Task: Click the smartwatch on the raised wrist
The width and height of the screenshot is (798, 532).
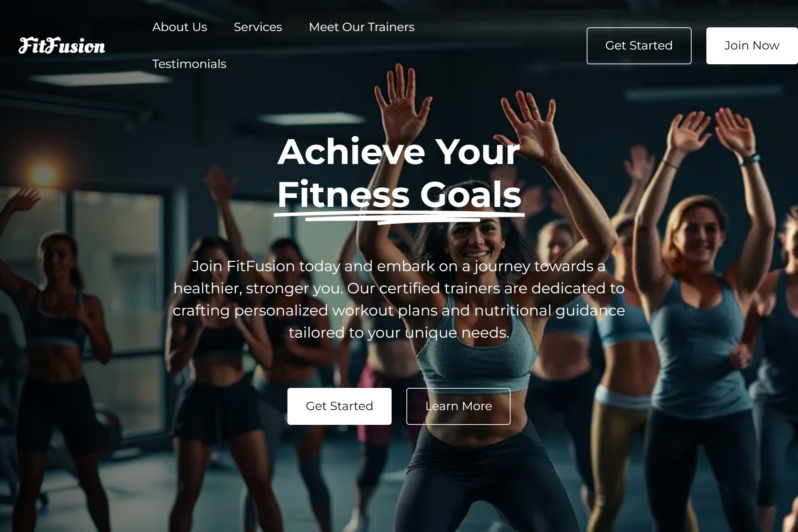Action: [750, 160]
